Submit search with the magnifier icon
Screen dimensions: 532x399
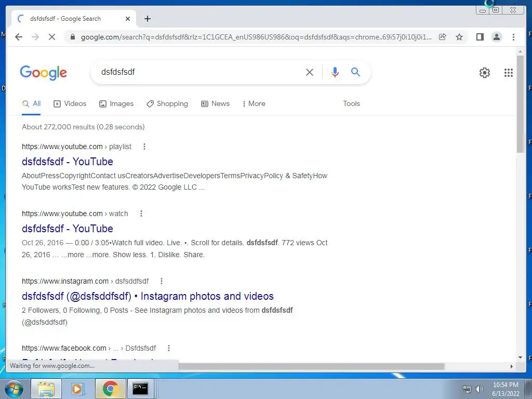point(355,72)
